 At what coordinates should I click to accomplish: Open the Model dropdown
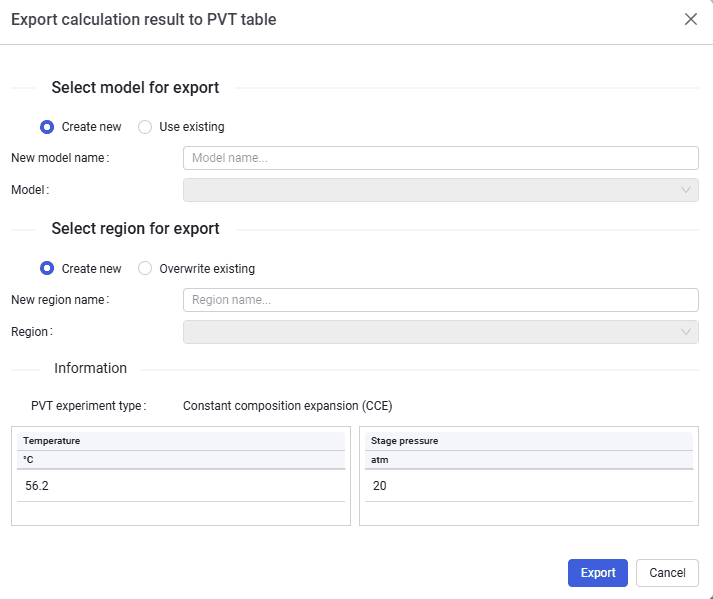[x=441, y=190]
